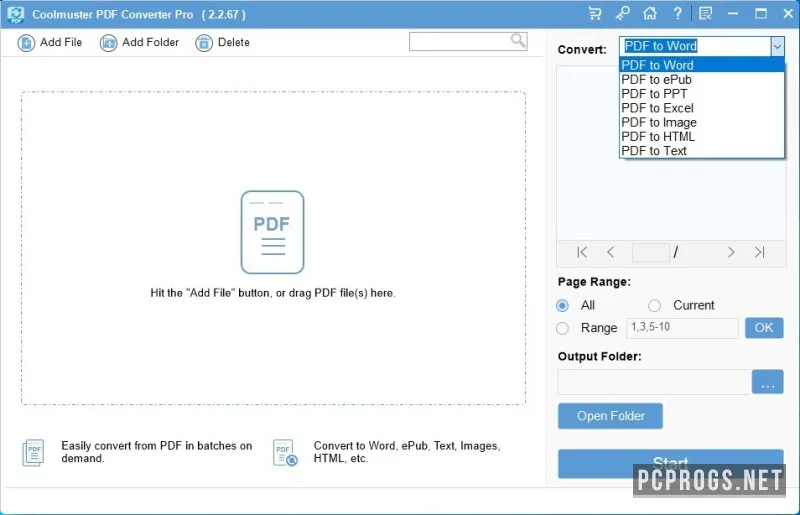
Task: Jump to last page preview arrow
Action: pos(759,252)
